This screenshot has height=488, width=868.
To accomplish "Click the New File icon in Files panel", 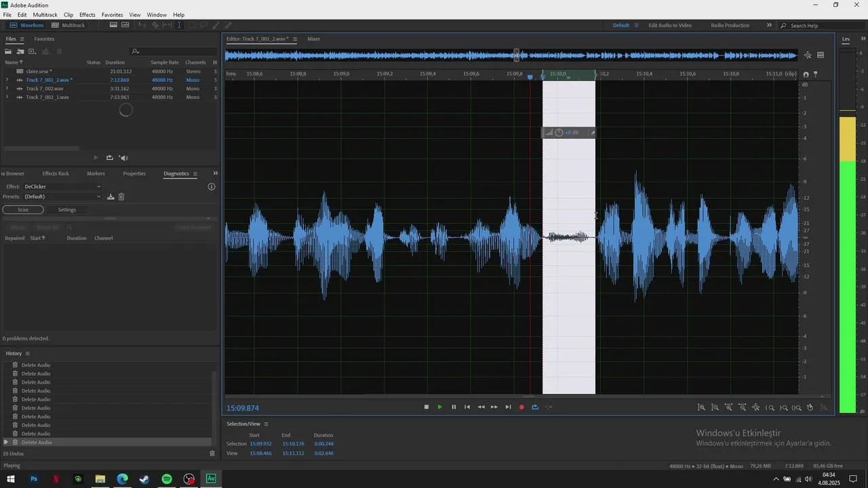I will click(32, 52).
